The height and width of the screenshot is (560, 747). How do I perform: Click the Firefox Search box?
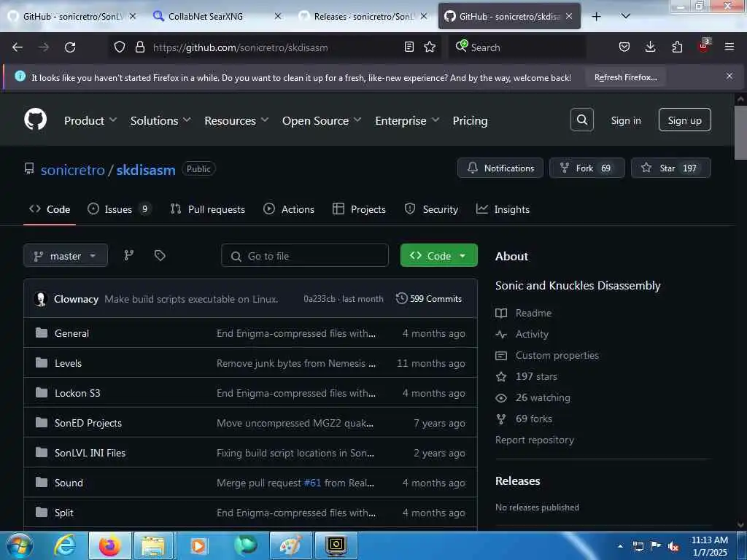point(517,47)
